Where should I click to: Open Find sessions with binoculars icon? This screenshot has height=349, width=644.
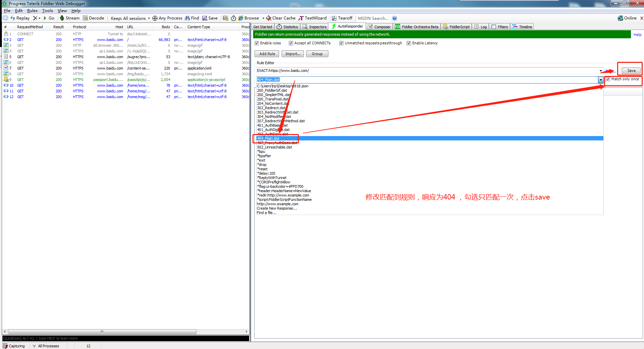pos(192,18)
